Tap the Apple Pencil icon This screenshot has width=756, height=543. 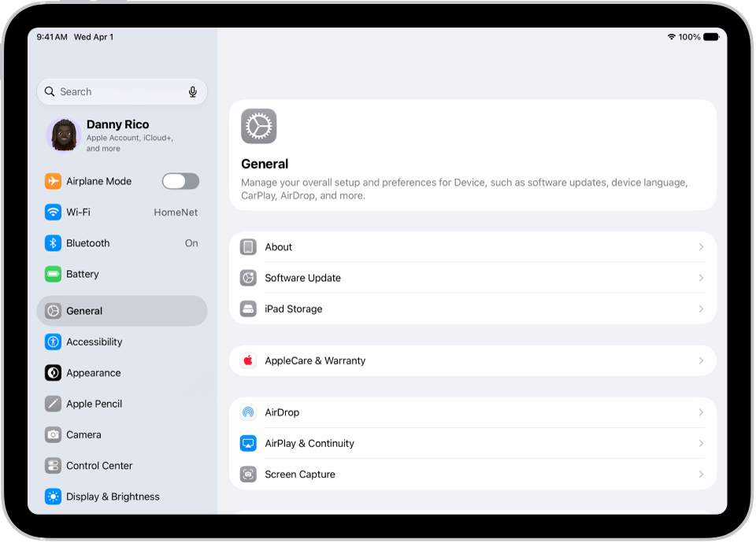coord(53,404)
